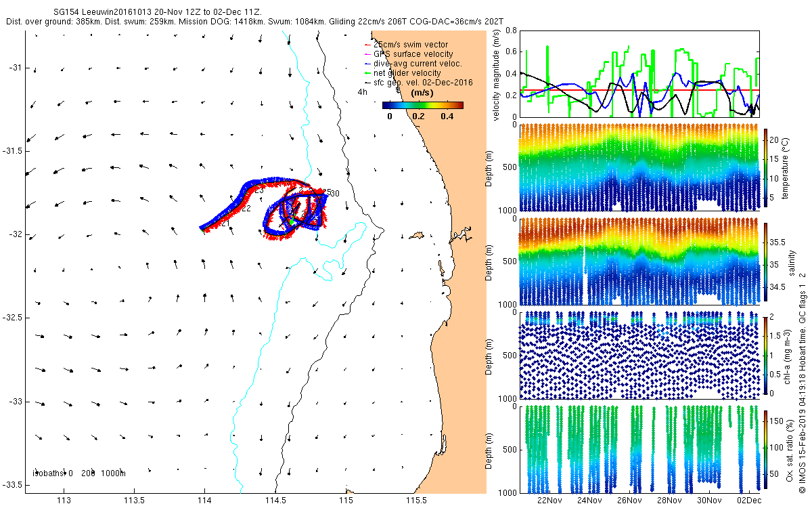
Task: Click the longitude tick label '113.5'
Action: click(x=134, y=501)
